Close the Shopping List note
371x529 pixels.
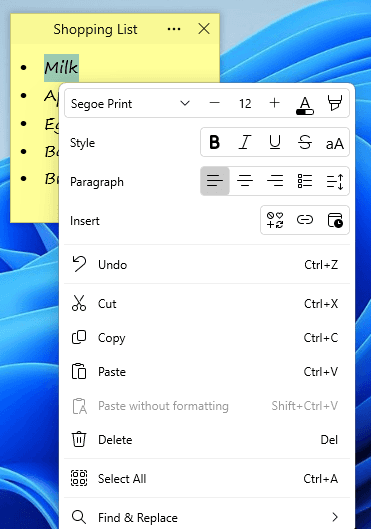pos(204,29)
